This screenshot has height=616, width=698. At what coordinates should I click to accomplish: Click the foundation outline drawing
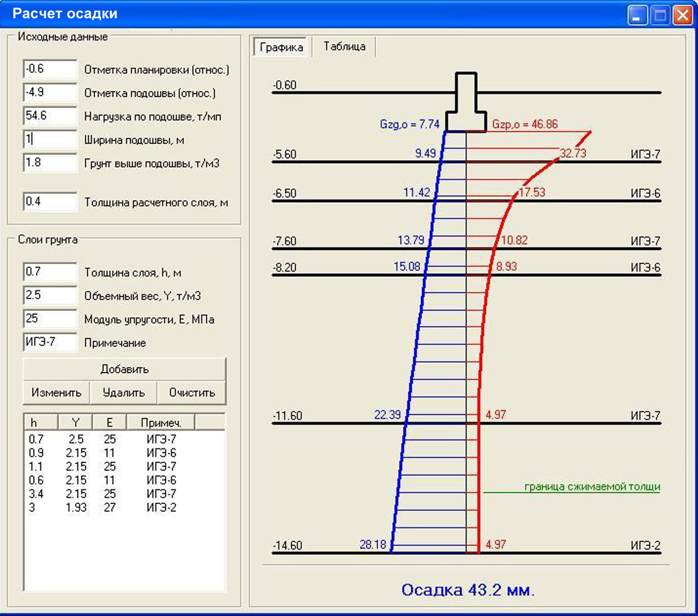466,102
